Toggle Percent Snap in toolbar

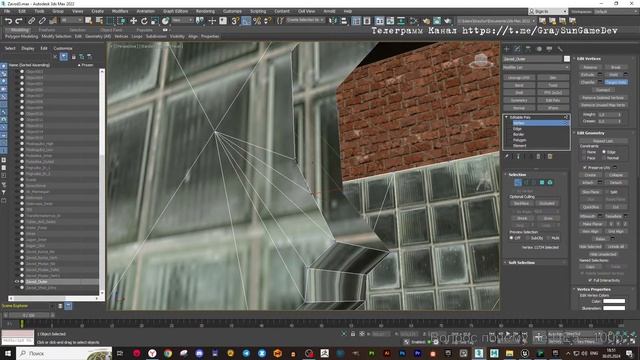[257, 20]
